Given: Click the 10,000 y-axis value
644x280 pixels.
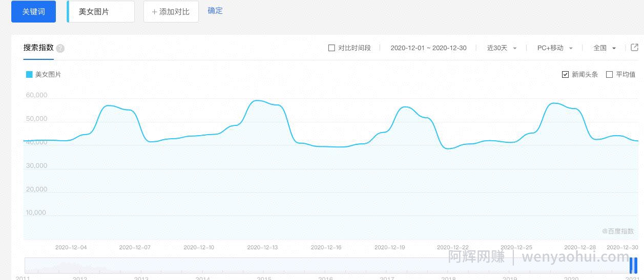Looking at the screenshot, I should click(36, 213).
